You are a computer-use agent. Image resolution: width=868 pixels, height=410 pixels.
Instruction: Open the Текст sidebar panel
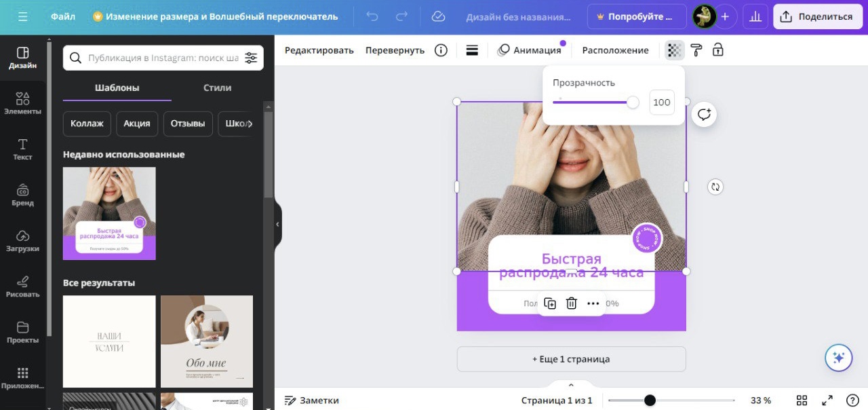click(22, 149)
